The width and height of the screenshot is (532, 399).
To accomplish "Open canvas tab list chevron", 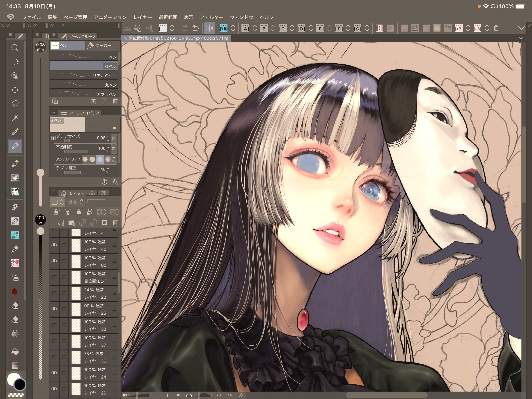I will click(x=521, y=38).
